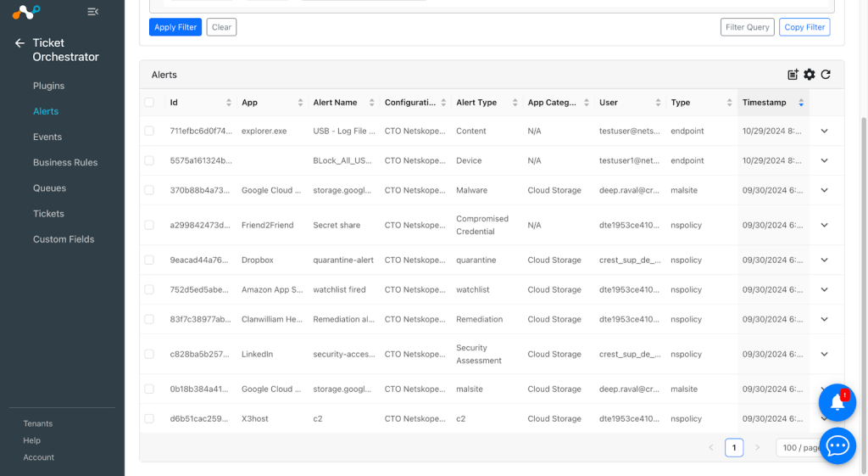Check the LinkedIn alert row
Image resolution: width=868 pixels, height=476 pixels.
coord(149,354)
